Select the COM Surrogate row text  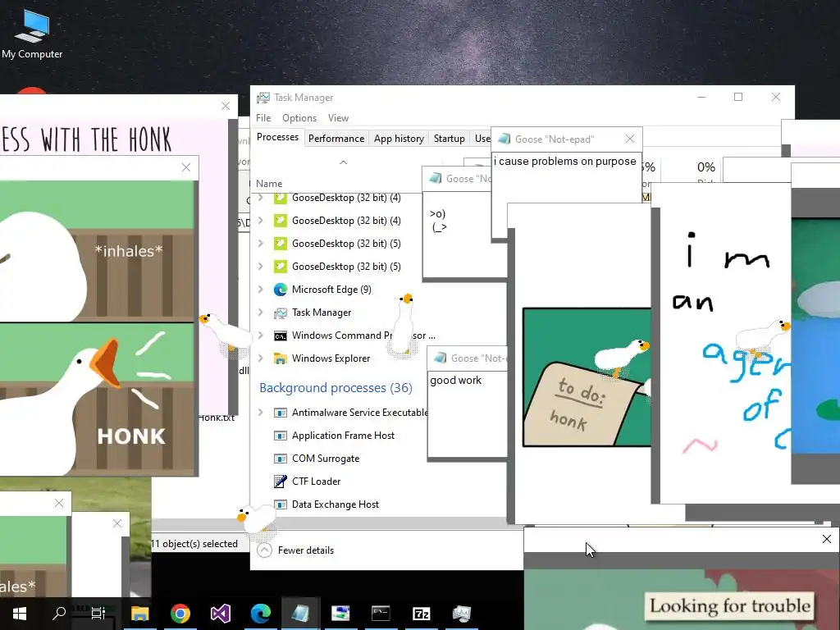point(326,459)
